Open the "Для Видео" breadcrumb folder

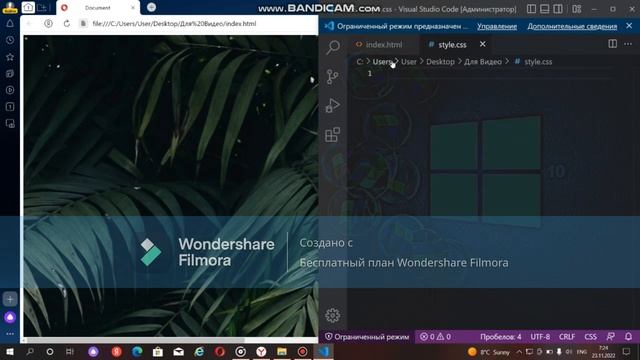[x=483, y=62]
